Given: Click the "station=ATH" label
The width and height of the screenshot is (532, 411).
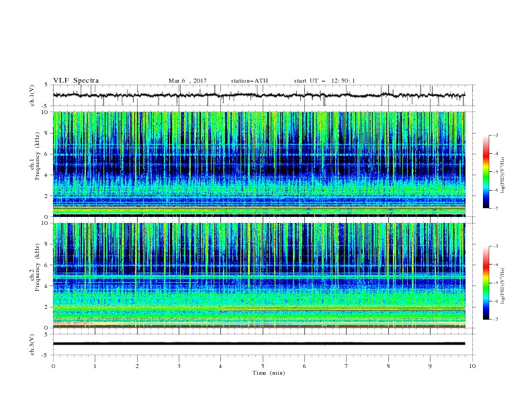Looking at the screenshot, I should tap(249, 81).
